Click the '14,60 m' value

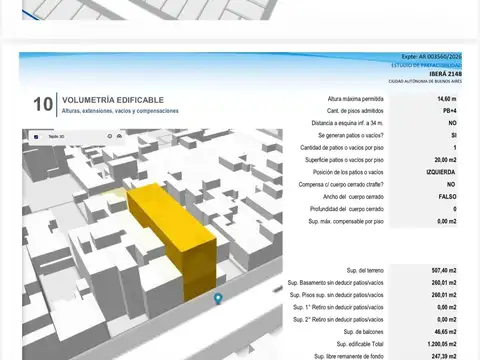[x=447, y=99]
